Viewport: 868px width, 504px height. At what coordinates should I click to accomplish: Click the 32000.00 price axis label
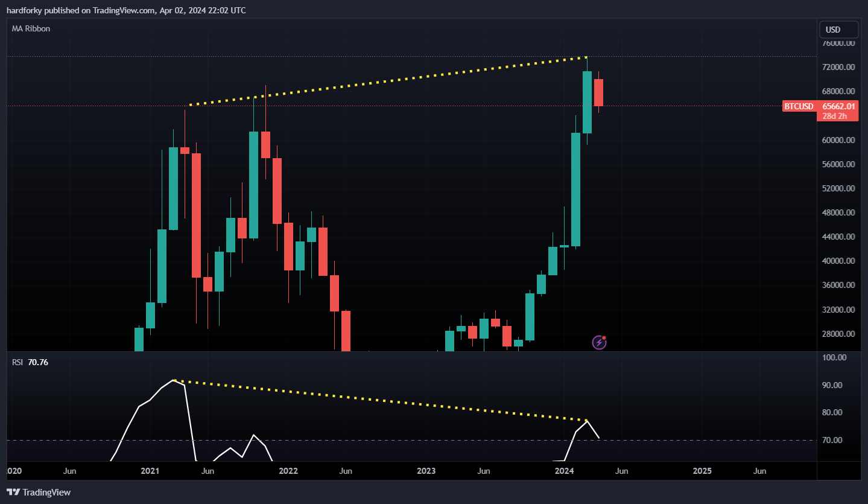pos(838,310)
